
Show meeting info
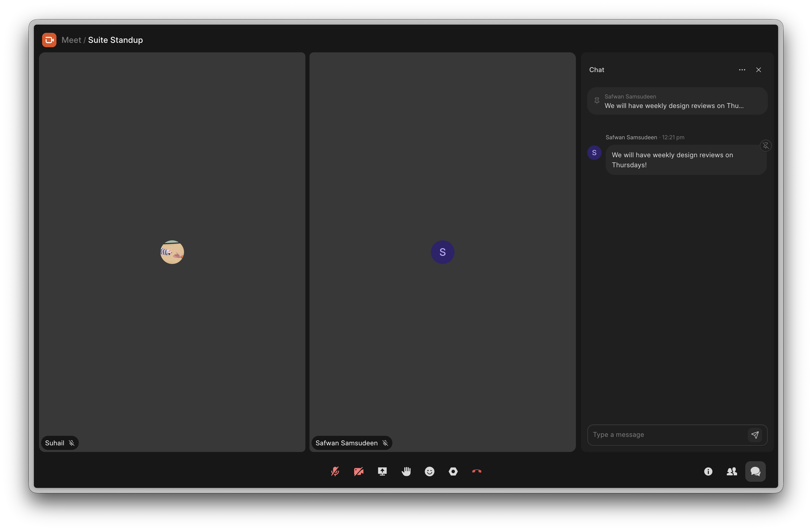pos(708,471)
